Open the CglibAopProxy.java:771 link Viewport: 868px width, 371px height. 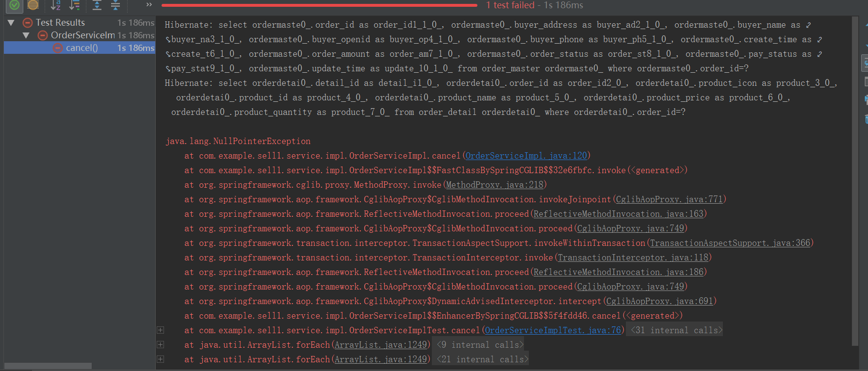(669, 199)
